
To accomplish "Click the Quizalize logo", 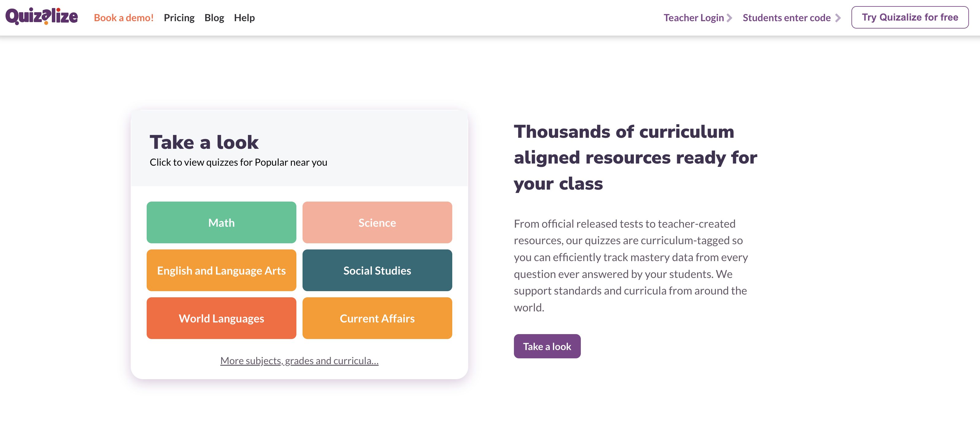I will [41, 17].
